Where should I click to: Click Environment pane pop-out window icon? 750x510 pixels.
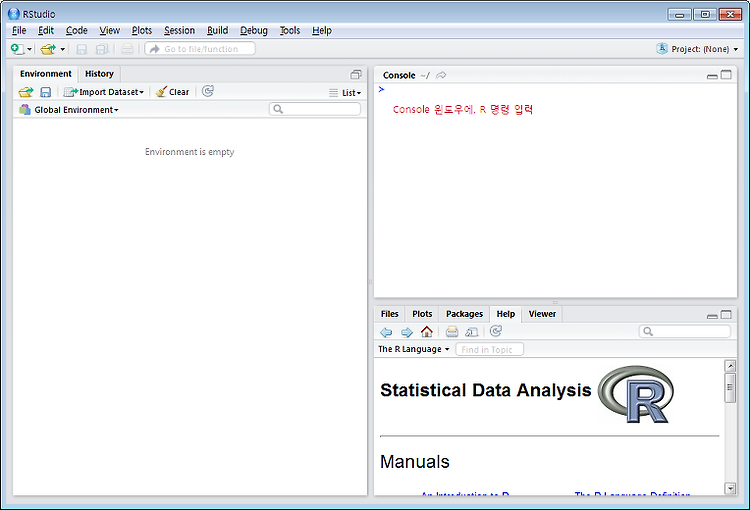pyautogui.click(x=356, y=74)
